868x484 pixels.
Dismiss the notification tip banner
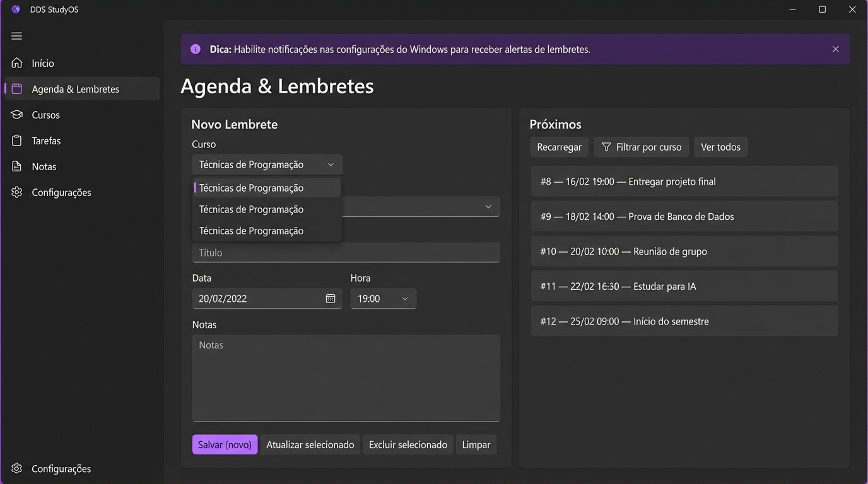point(835,49)
